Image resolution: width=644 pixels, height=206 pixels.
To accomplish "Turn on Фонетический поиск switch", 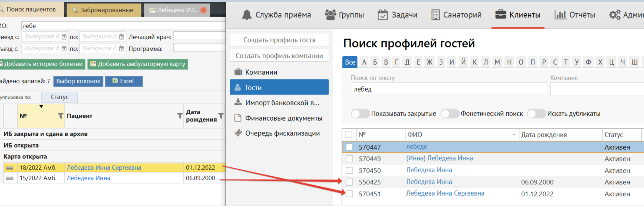I will (450, 114).
